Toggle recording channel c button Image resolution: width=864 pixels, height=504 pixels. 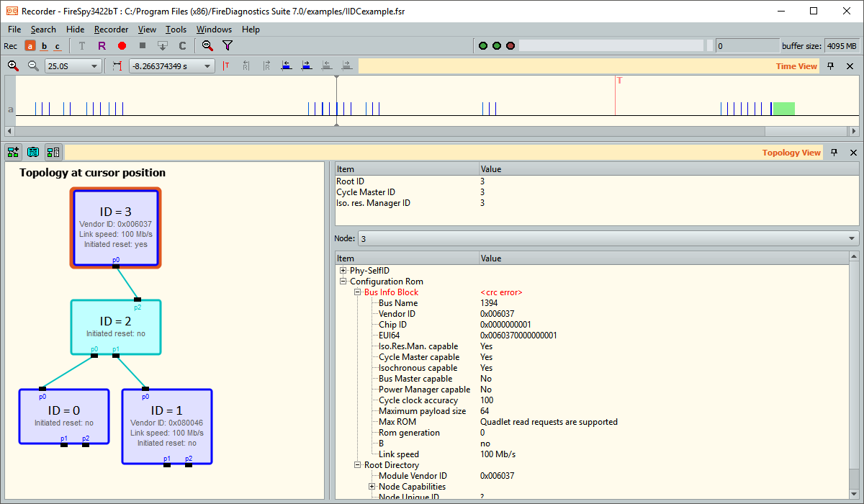[58, 46]
